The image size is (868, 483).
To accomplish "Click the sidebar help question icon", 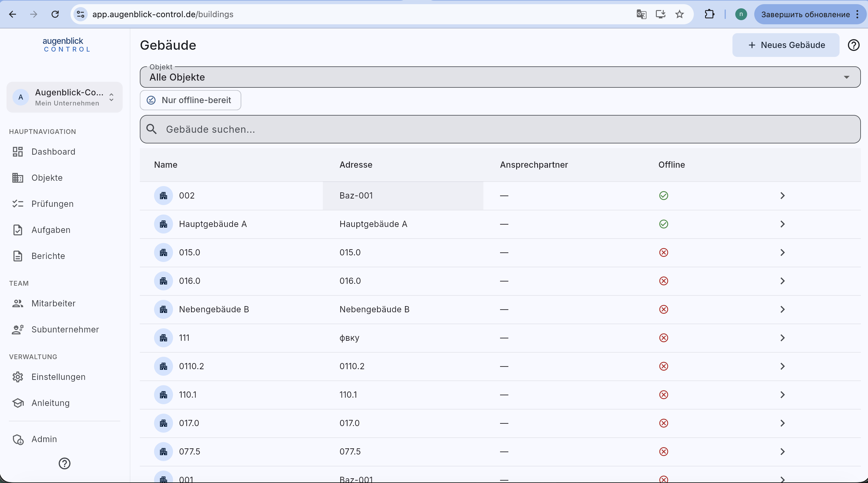I will 64,463.
